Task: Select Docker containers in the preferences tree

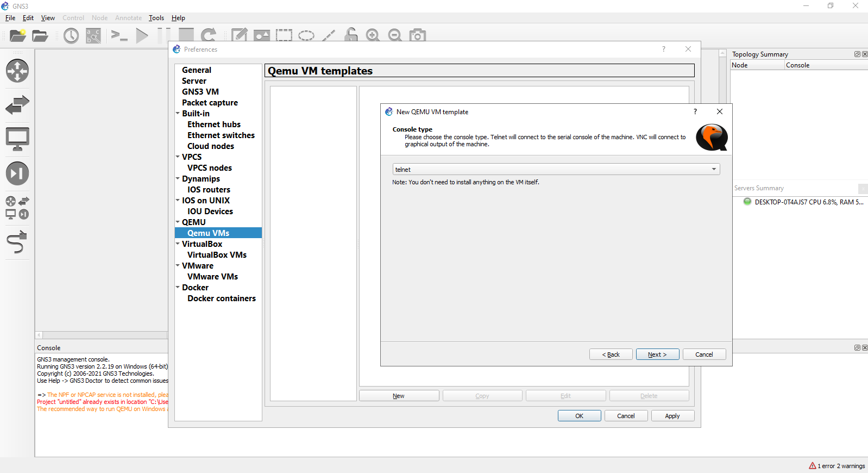Action: (x=222, y=298)
